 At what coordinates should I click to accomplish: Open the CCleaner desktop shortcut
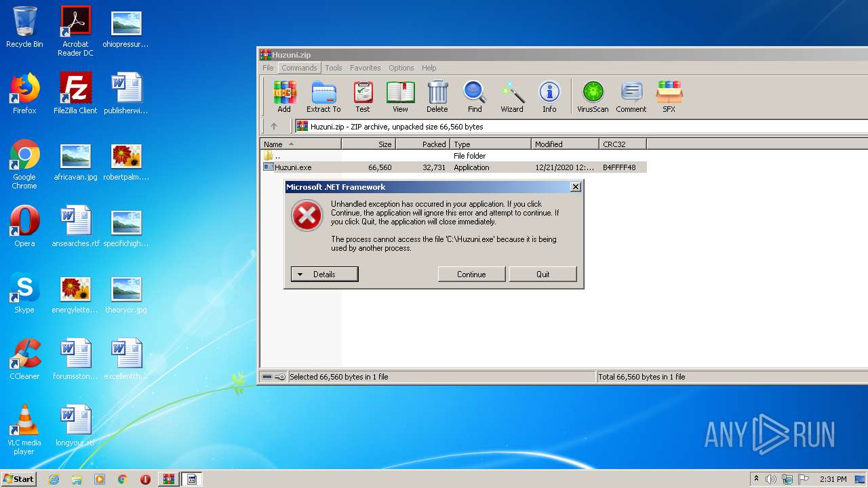pyautogui.click(x=24, y=359)
